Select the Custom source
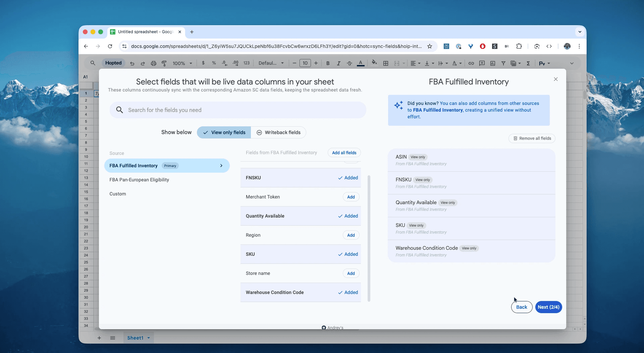 118,194
